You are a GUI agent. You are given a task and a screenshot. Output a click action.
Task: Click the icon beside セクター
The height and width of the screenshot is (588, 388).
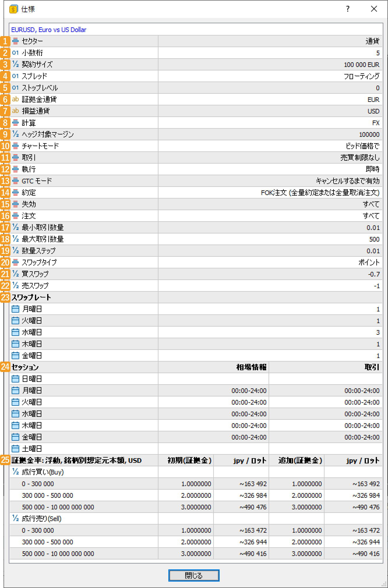tap(16, 41)
